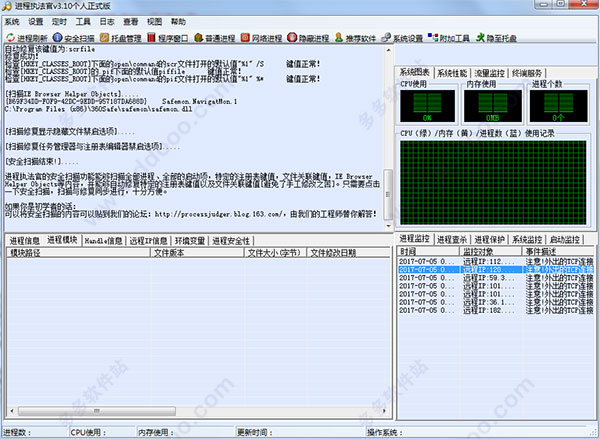Show 隐藏进程 via the toolbar
600x439 pixels.
tap(308, 38)
